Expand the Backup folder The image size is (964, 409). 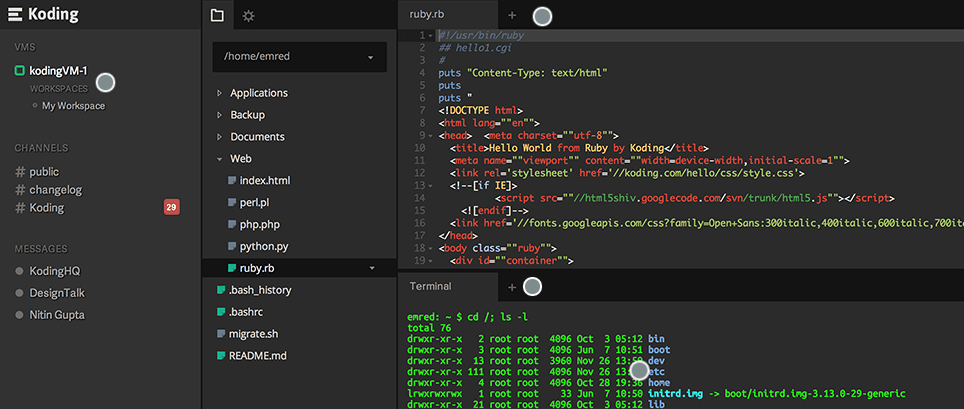(x=220, y=115)
